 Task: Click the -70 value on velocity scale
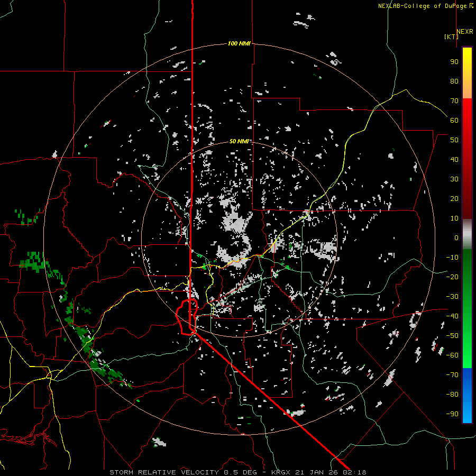click(x=452, y=375)
